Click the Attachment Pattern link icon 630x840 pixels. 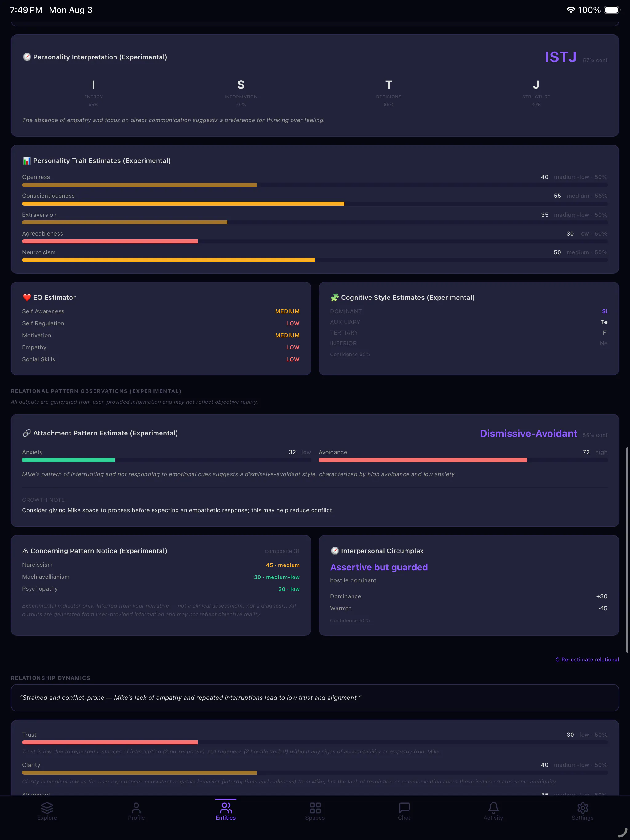click(26, 433)
